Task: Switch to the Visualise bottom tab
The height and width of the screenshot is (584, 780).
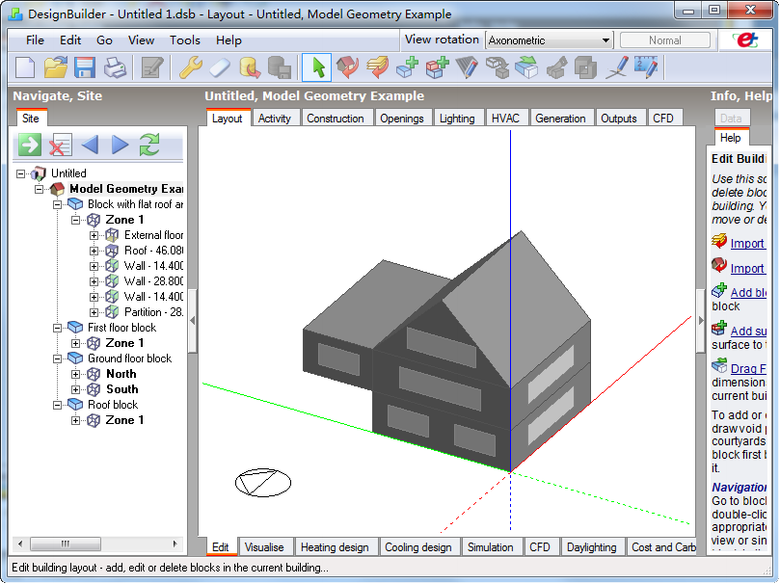Action: (x=264, y=547)
